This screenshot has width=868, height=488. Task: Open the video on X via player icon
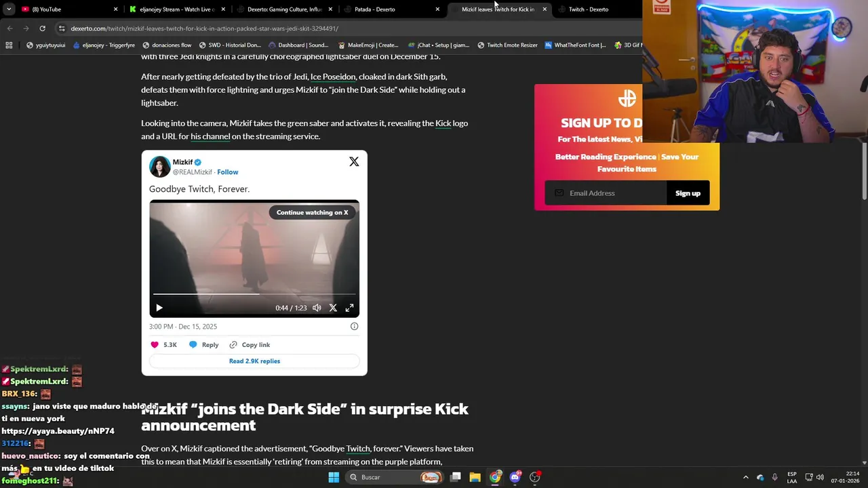[x=333, y=308]
